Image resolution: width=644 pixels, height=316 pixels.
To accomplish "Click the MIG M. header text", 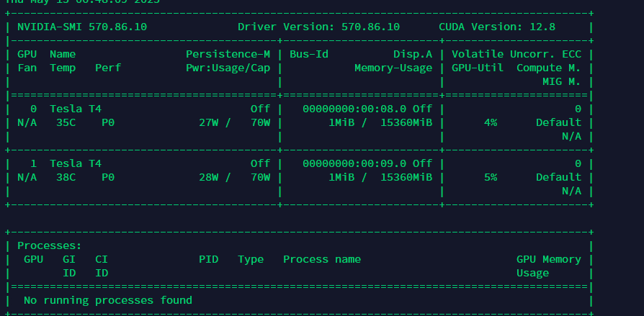I will [x=562, y=81].
